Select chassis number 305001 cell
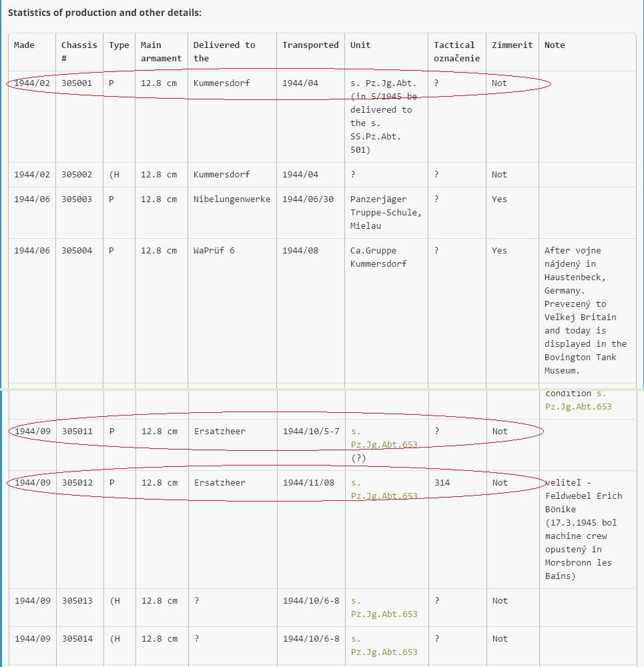The image size is (644, 667). [77, 83]
